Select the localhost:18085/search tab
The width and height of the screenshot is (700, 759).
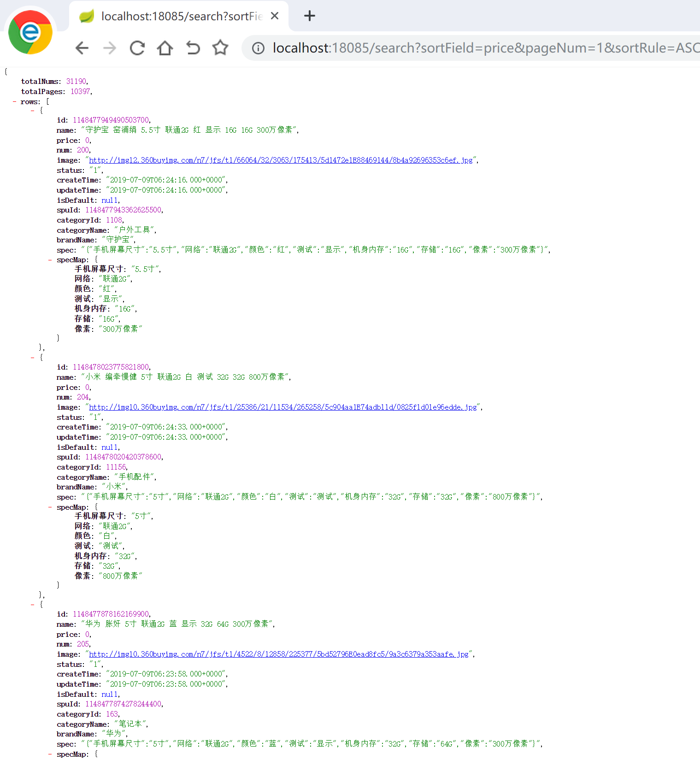pyautogui.click(x=179, y=16)
